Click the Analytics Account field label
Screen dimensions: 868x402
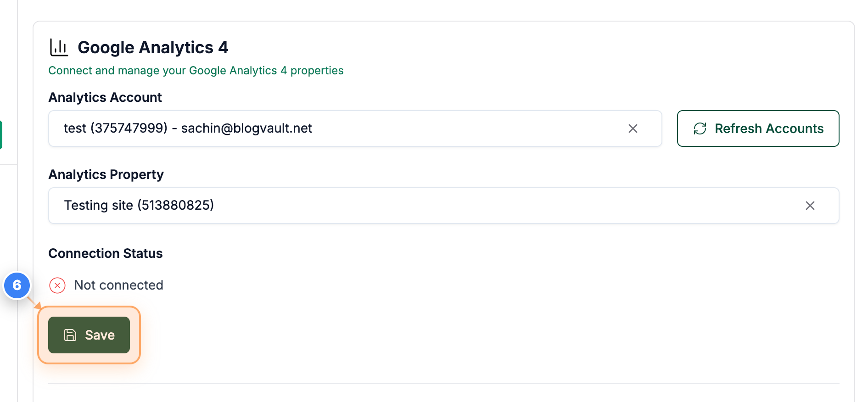(105, 97)
